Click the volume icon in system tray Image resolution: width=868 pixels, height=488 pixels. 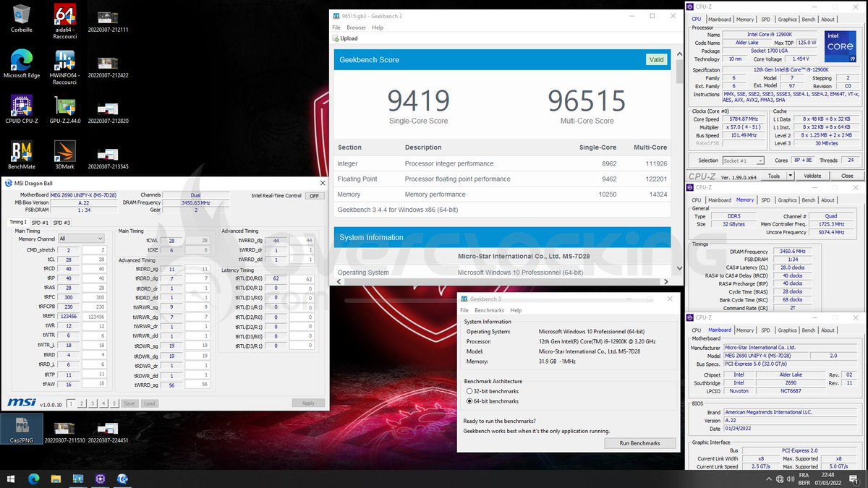click(791, 478)
